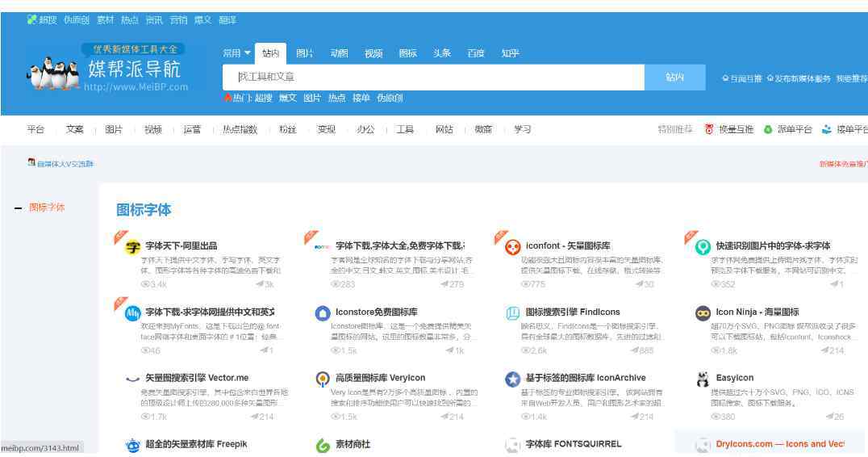Click the Vector.me smile icon
The width and height of the screenshot is (868, 457).
133,379
